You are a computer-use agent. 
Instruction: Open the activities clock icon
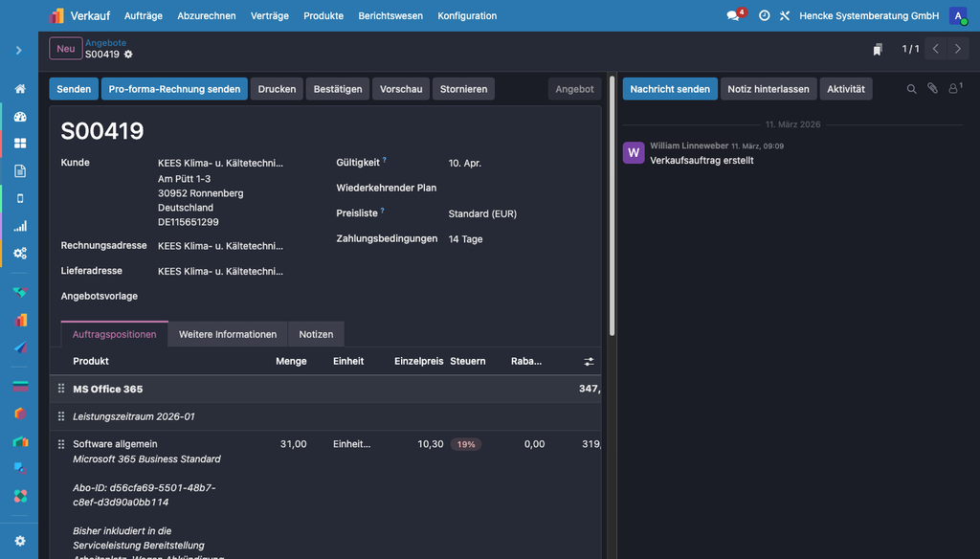point(764,15)
